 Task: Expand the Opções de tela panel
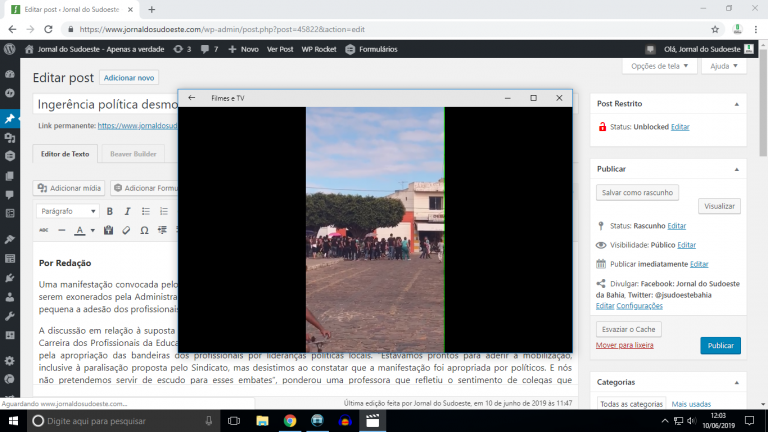658,66
